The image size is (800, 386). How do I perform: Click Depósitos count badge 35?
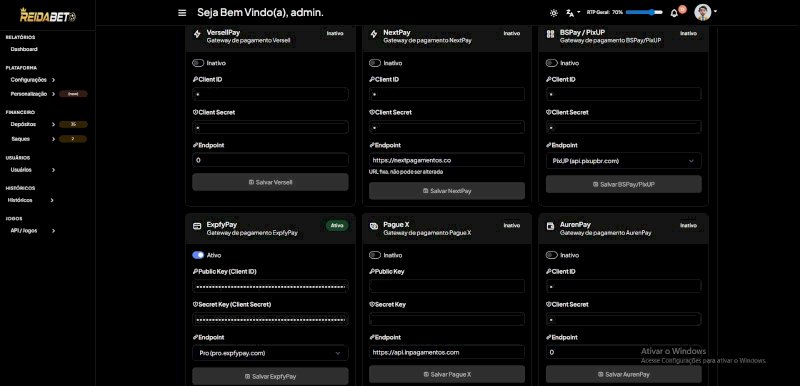[x=73, y=124]
